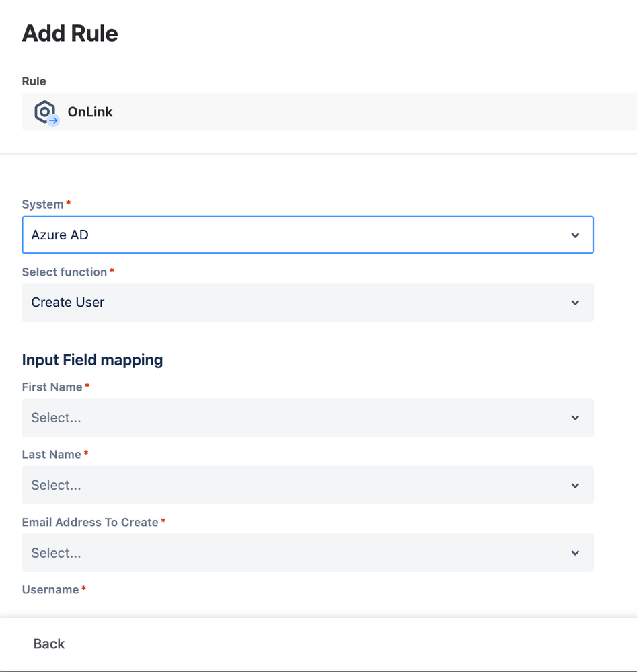Click the Email Address To Create label
Image resolution: width=637 pixels, height=672 pixels.
pos(90,522)
